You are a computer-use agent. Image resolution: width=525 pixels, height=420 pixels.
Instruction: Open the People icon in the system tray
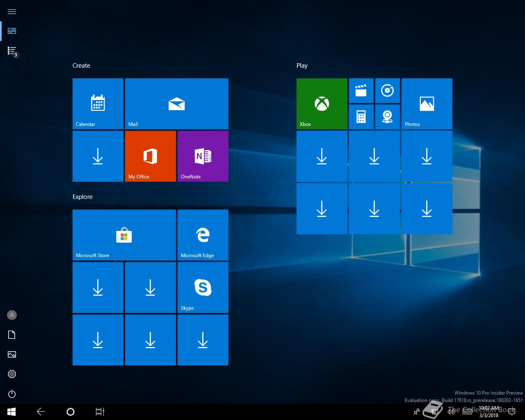pos(417,412)
